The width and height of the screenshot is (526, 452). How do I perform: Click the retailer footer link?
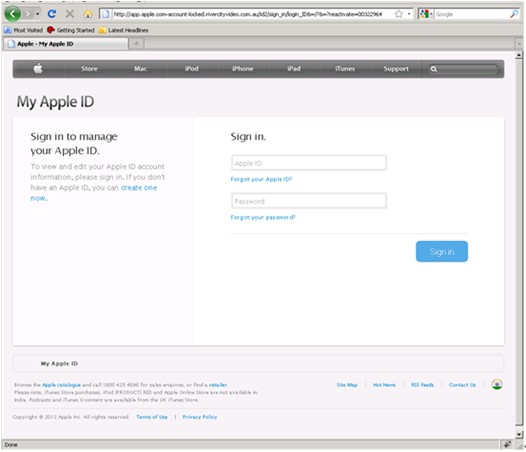[x=218, y=385]
